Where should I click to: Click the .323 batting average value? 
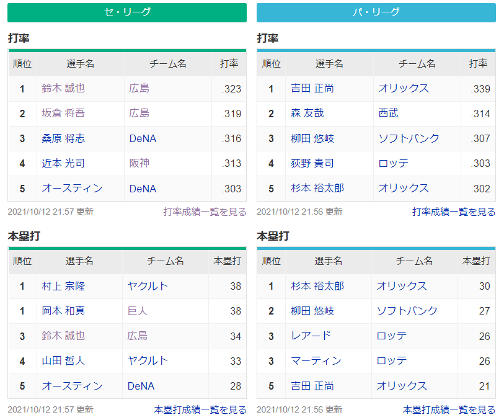click(231, 89)
